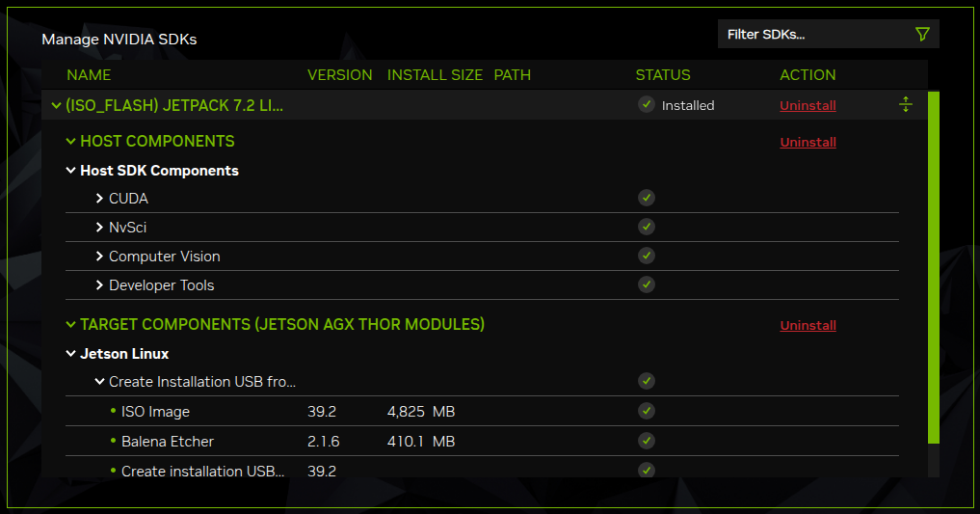Click the STATUS column header
Viewport: 980px width, 514px height.
tap(663, 75)
